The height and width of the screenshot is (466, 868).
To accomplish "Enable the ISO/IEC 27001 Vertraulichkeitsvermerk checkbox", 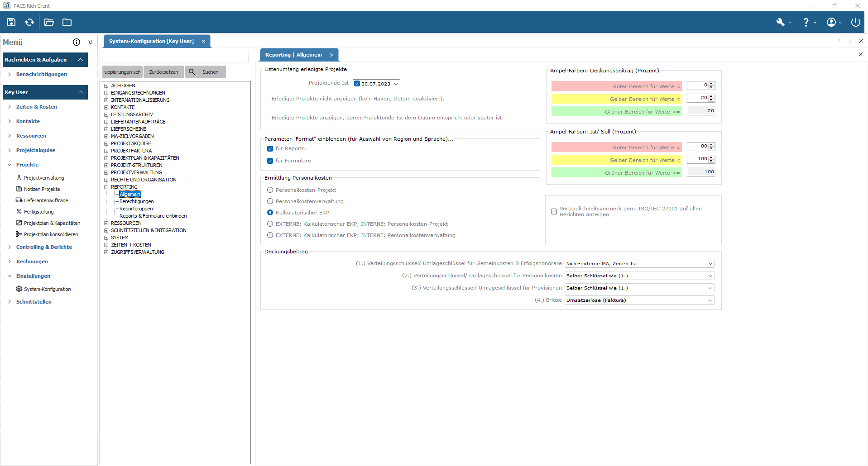I will pyautogui.click(x=554, y=211).
